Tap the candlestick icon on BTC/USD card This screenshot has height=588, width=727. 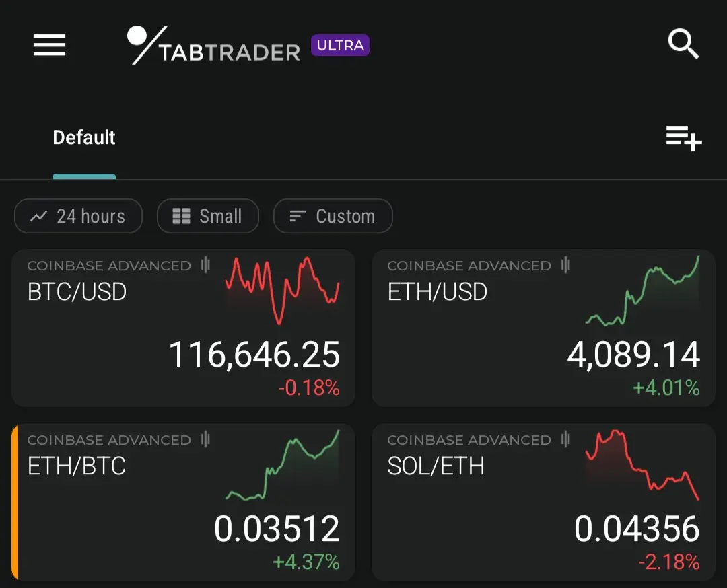tap(205, 265)
